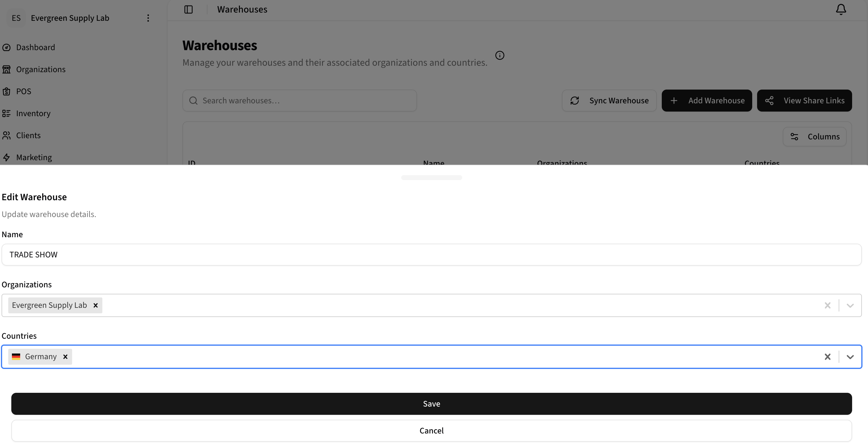
Task: Click the Evergreen Supply Lab workspace name
Action: pos(70,18)
